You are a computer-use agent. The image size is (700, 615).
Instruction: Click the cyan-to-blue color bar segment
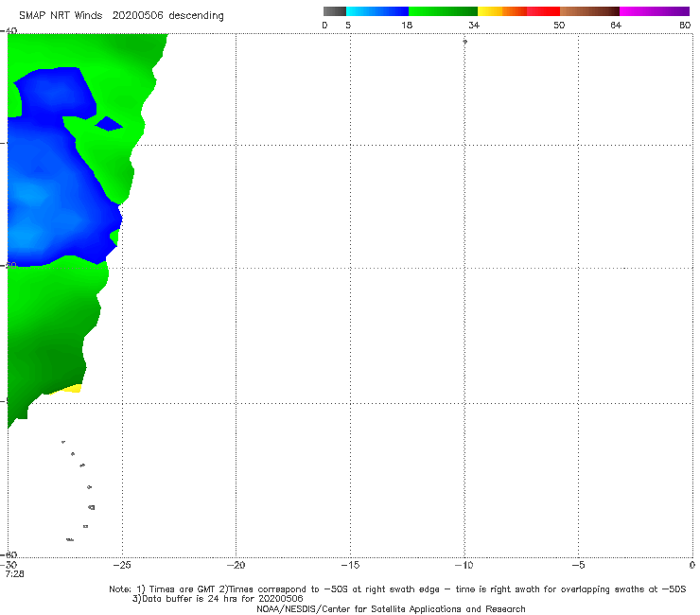click(377, 11)
